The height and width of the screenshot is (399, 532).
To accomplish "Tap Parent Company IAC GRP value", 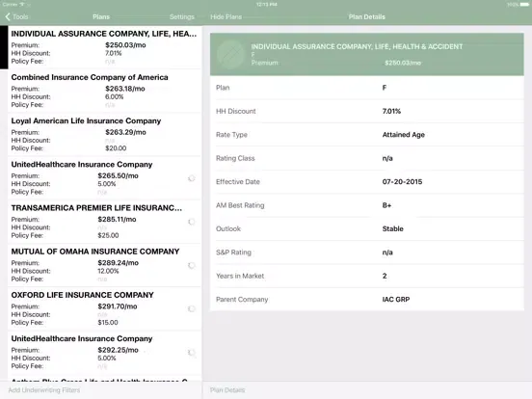I will coord(396,299).
